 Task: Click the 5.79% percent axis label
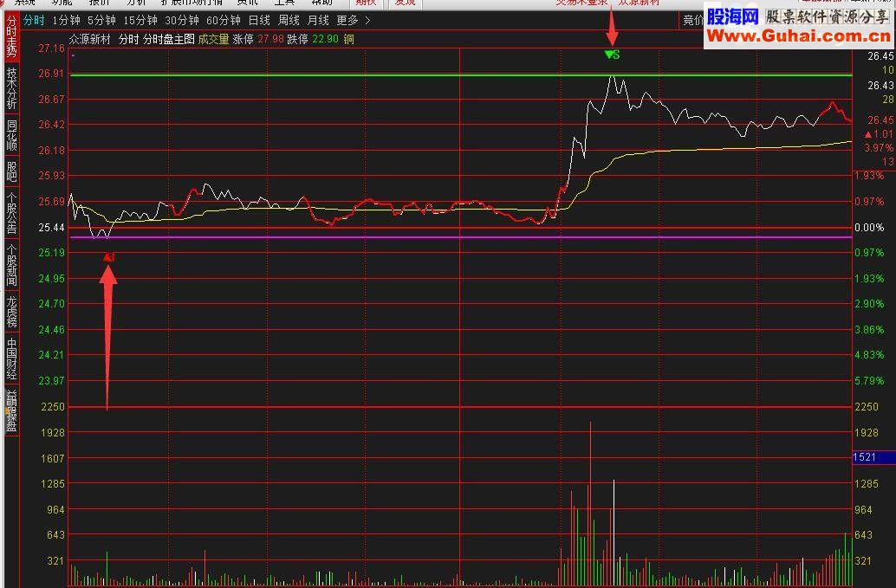(x=869, y=380)
